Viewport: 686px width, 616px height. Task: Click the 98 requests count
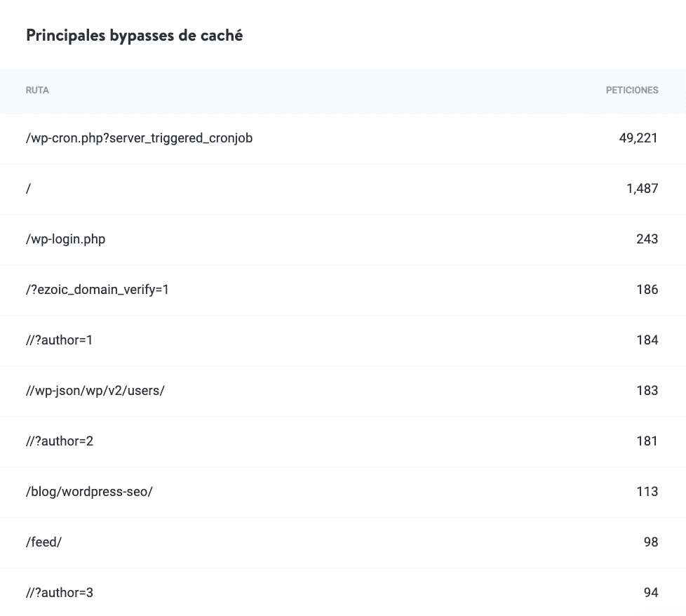click(650, 542)
